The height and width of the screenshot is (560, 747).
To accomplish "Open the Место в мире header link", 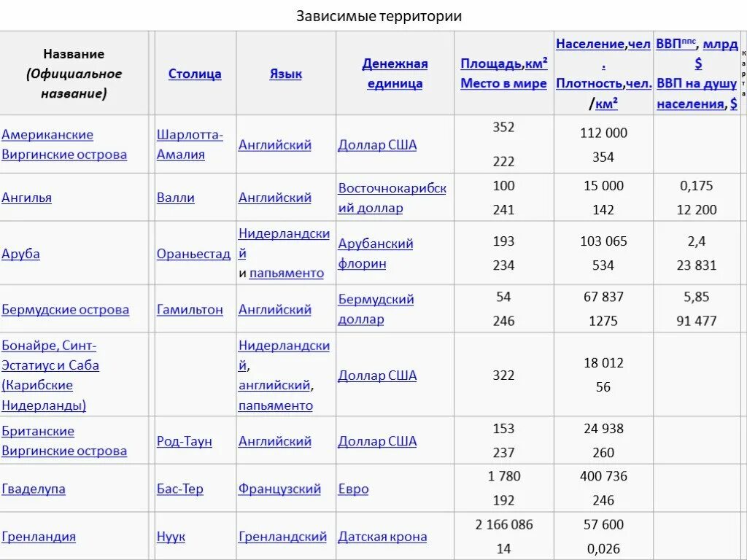I will tap(503, 83).
